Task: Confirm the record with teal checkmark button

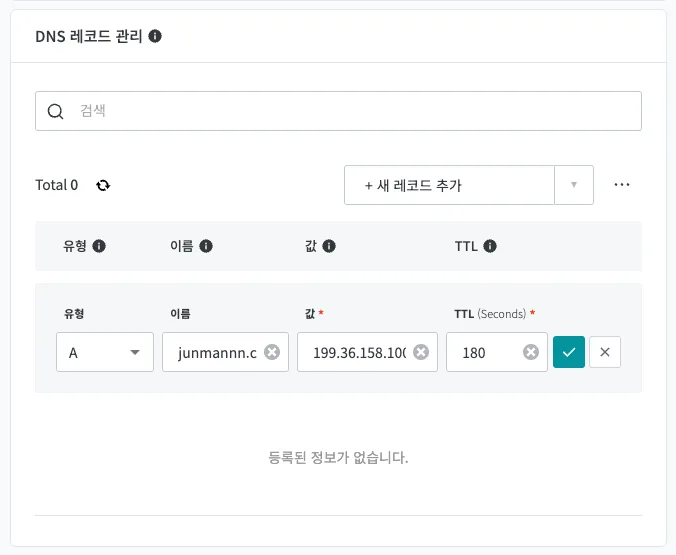Action: click(569, 352)
